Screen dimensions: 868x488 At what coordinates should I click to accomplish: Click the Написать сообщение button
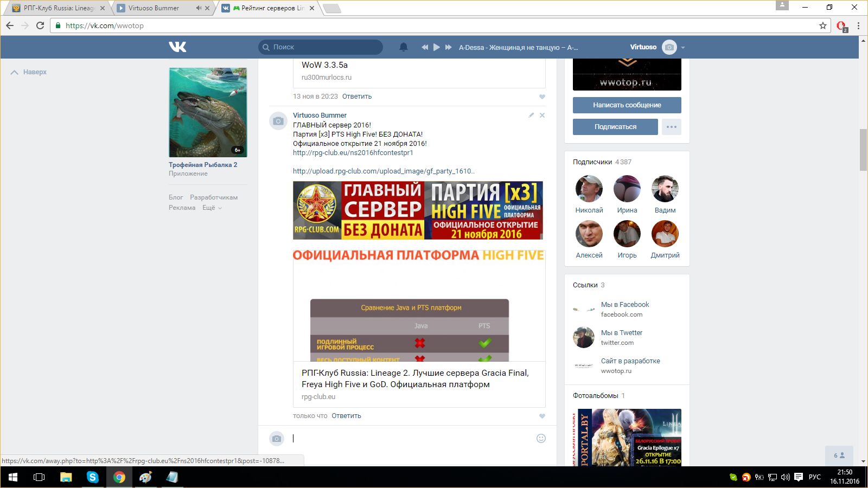627,105
